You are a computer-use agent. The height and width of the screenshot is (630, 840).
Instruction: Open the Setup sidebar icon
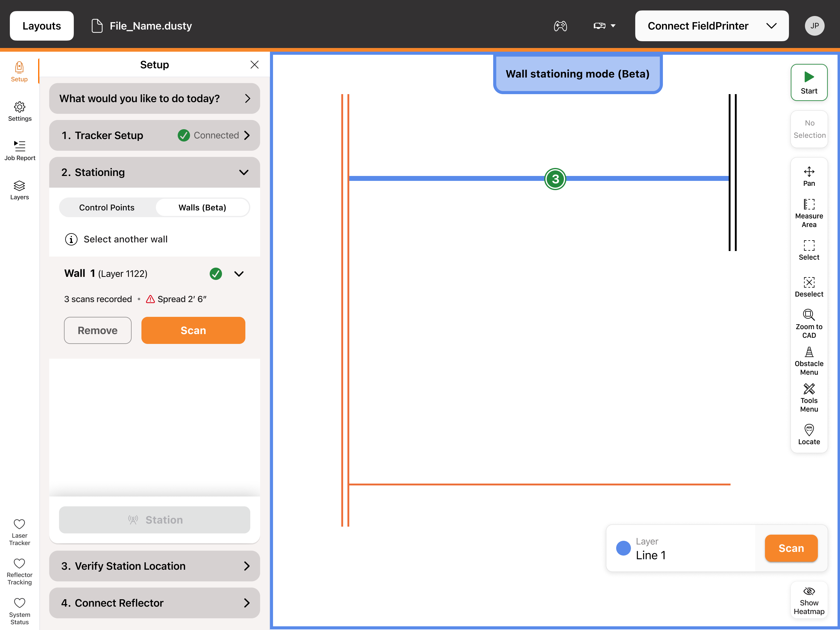(x=19, y=71)
